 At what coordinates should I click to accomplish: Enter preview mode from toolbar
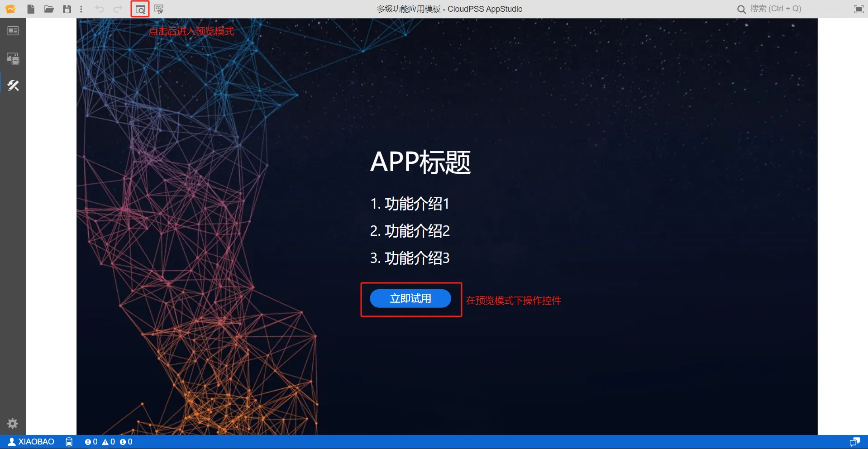[x=140, y=9]
